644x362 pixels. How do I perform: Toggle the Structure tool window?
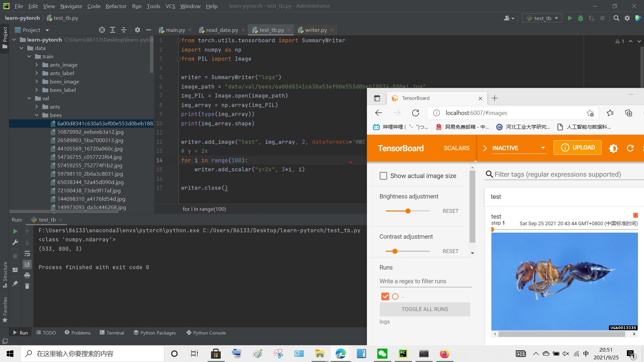pyautogui.click(x=5, y=275)
